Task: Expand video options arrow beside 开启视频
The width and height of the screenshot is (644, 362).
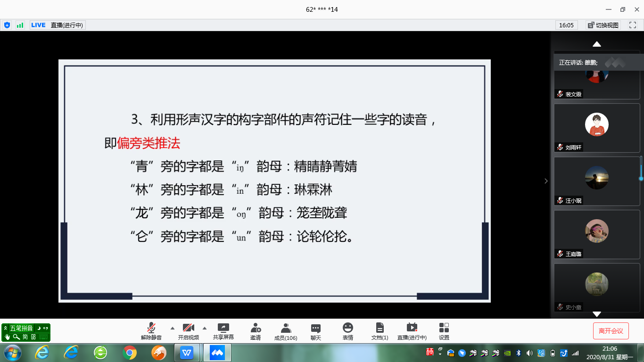Action: (205, 328)
